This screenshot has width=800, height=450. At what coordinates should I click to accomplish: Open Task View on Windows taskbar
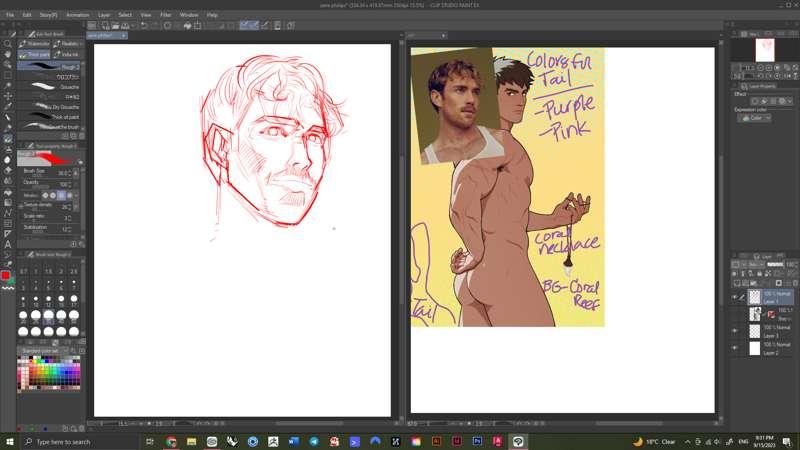(150, 442)
